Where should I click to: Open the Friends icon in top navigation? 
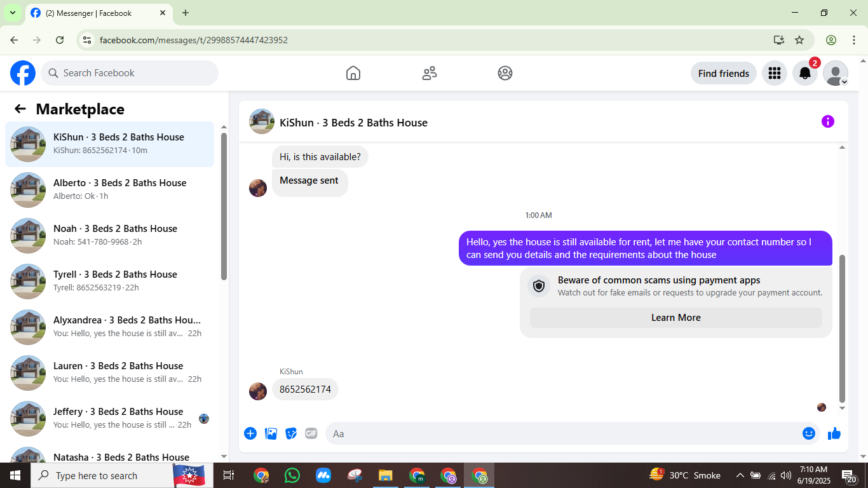tap(430, 73)
